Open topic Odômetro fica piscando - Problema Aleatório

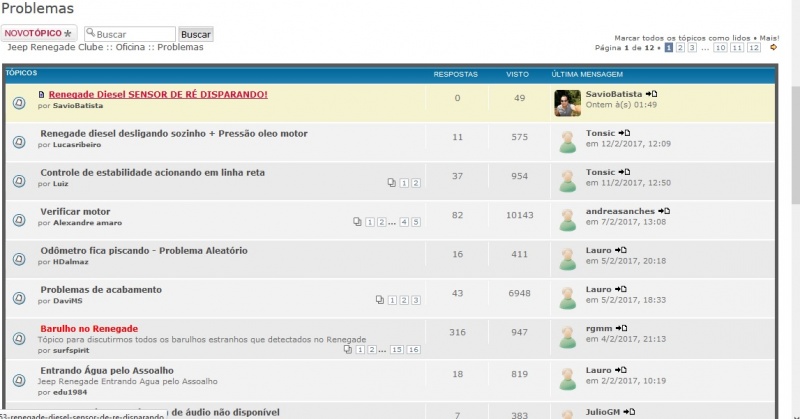[x=144, y=251]
